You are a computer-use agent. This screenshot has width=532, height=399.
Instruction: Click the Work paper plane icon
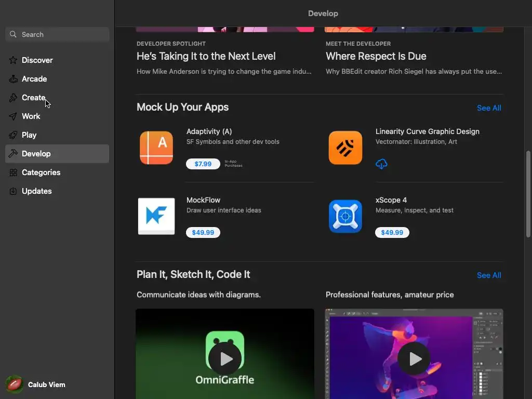click(13, 116)
